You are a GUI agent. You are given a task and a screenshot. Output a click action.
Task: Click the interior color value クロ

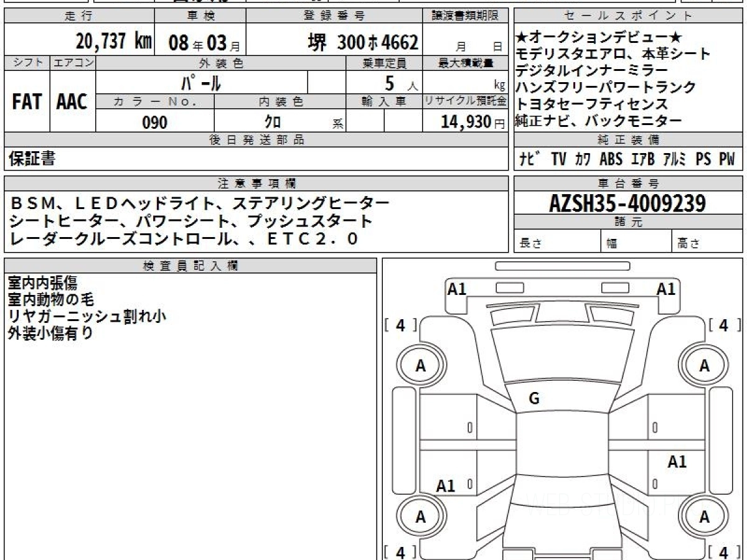(273, 121)
